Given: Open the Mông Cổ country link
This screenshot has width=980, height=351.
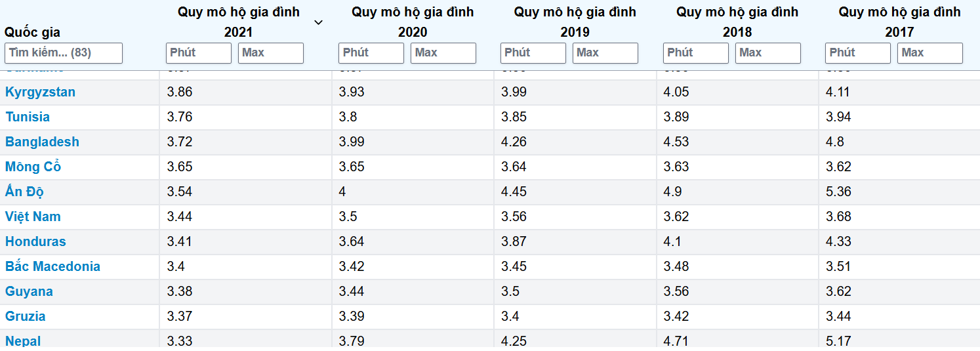Looking at the screenshot, I should coord(33,167).
